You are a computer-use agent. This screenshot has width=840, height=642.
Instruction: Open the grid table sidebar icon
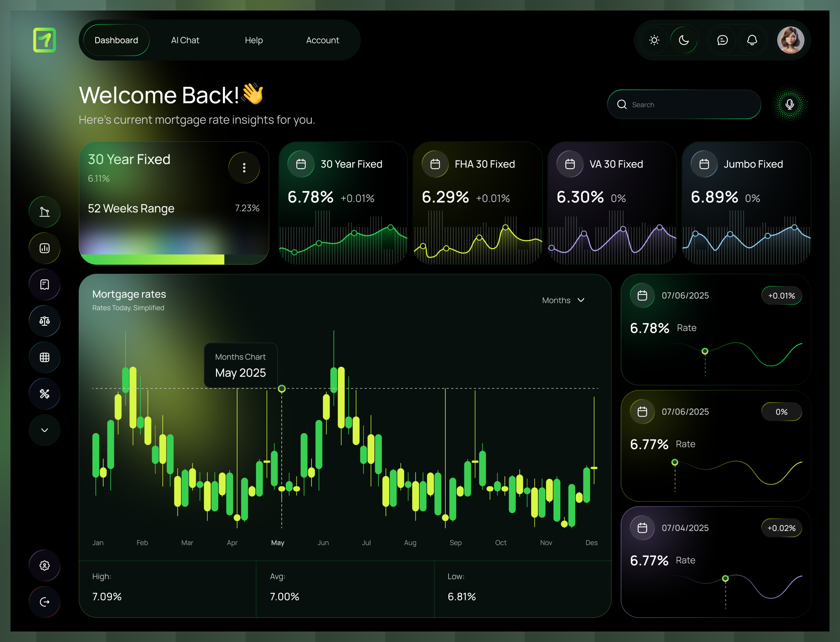pos(44,357)
